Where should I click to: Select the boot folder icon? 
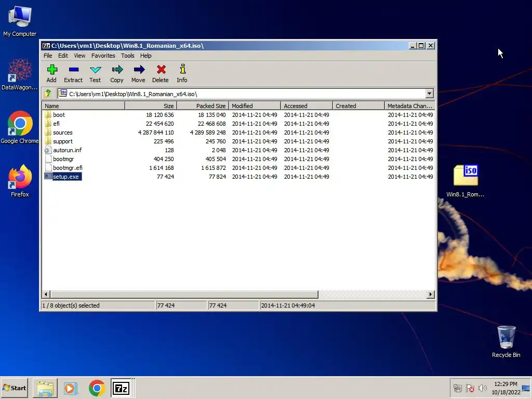click(x=48, y=115)
